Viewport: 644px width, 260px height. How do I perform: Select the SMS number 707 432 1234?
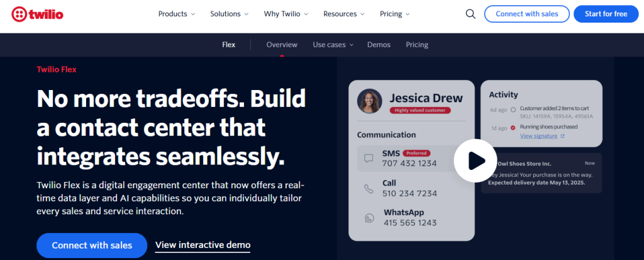(x=409, y=163)
